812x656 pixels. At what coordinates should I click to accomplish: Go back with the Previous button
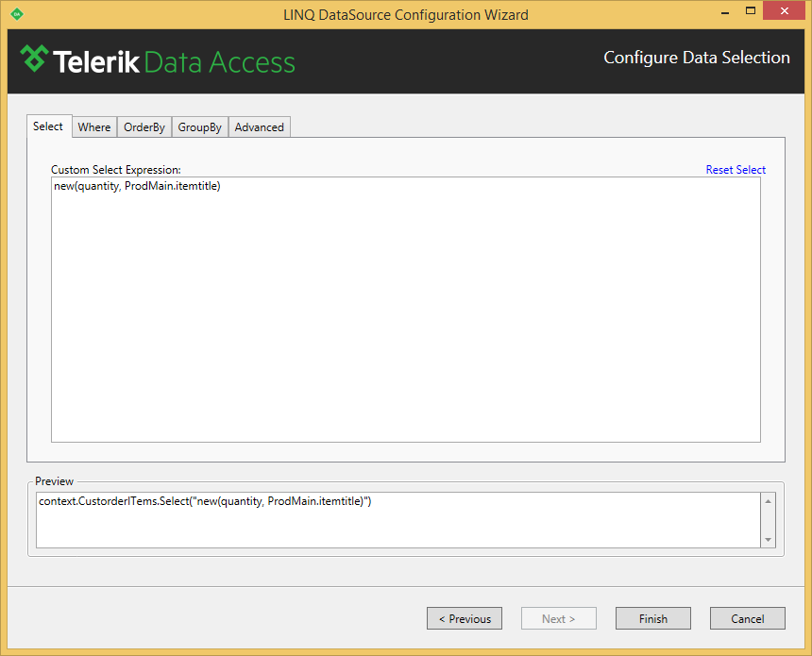click(465, 619)
